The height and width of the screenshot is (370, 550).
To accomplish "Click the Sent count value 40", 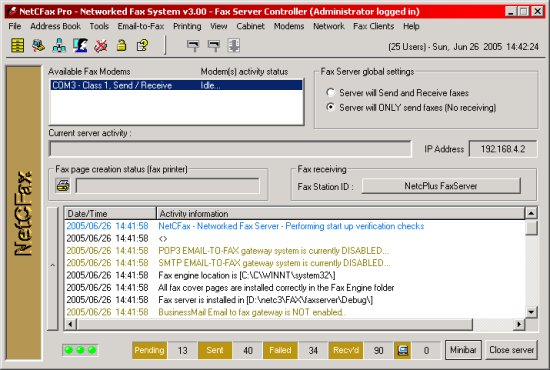I will coord(248,350).
